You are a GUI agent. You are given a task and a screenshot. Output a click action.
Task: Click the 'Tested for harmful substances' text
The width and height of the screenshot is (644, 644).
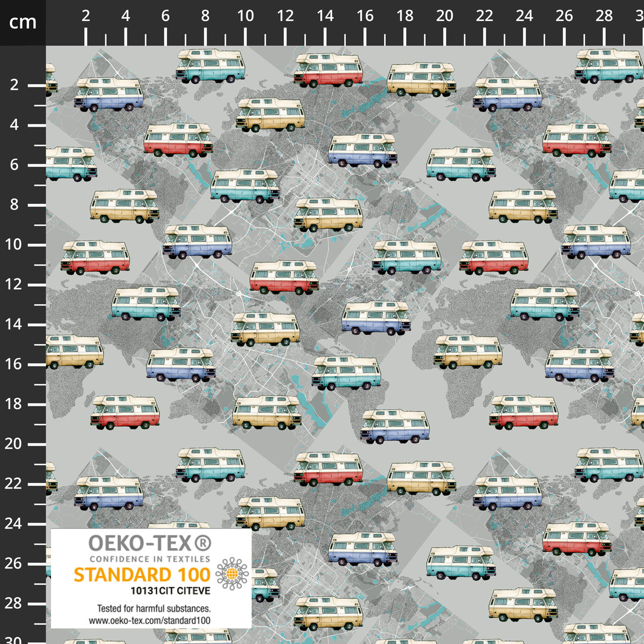153,609
